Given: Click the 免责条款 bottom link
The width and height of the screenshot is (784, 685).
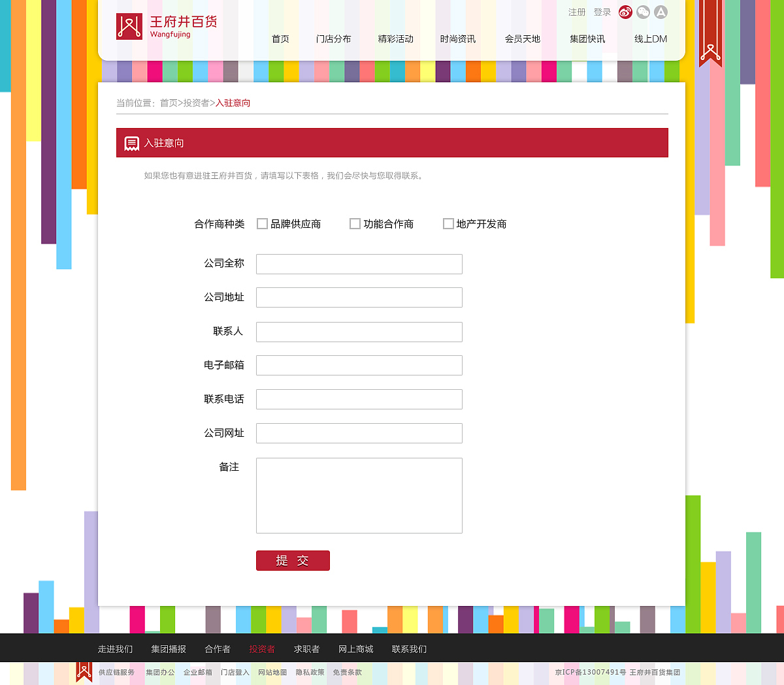Looking at the screenshot, I should (347, 673).
